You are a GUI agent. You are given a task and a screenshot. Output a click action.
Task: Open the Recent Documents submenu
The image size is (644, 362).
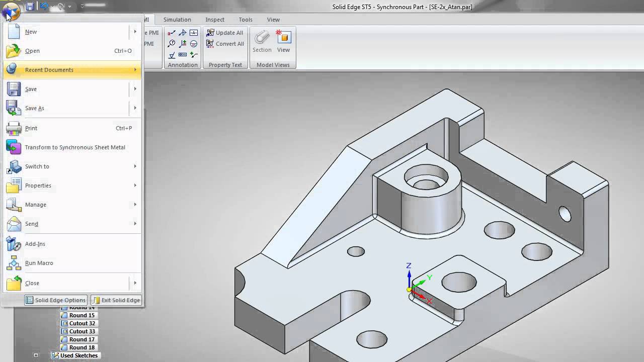[x=72, y=70]
